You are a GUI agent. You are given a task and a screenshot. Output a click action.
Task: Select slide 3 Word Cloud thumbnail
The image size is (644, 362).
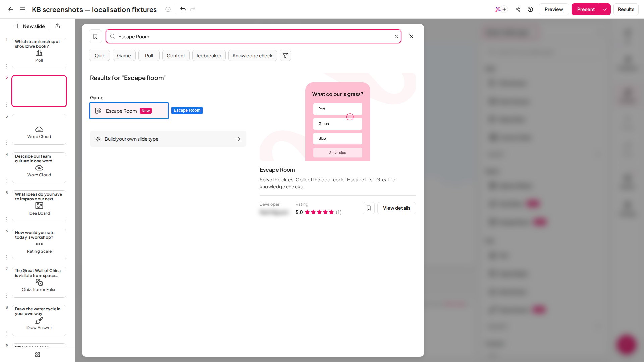pos(39,129)
